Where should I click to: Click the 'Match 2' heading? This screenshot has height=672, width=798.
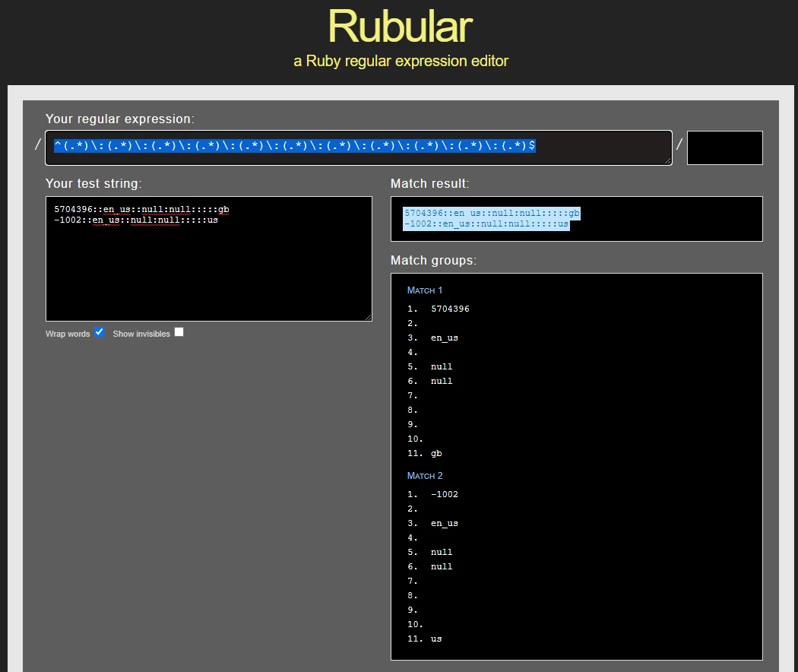pos(424,475)
